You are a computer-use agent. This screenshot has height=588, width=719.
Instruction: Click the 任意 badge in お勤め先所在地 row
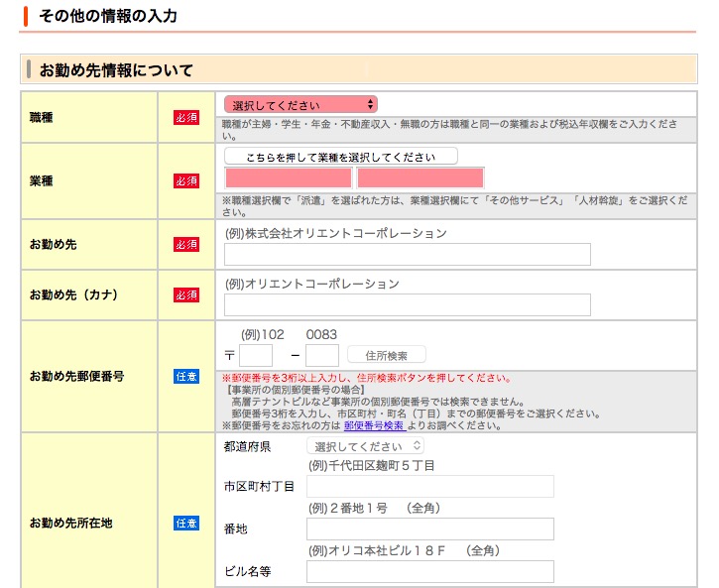point(186,523)
